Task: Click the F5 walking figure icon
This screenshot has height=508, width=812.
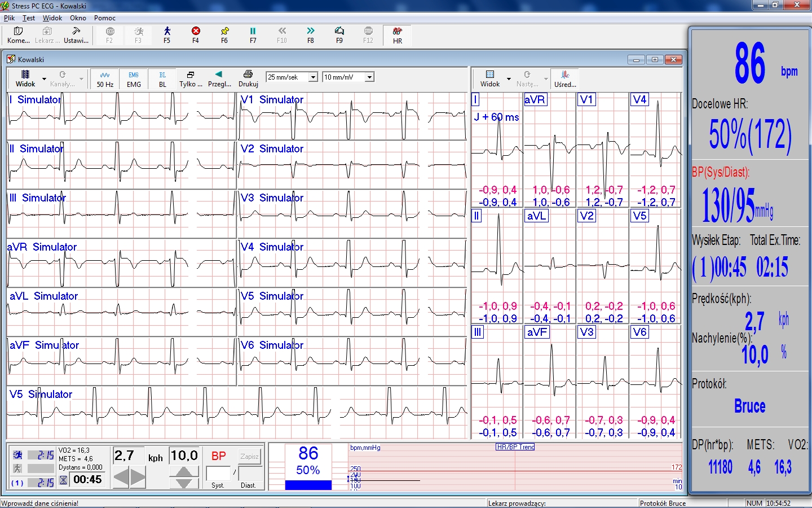Action: 167,34
